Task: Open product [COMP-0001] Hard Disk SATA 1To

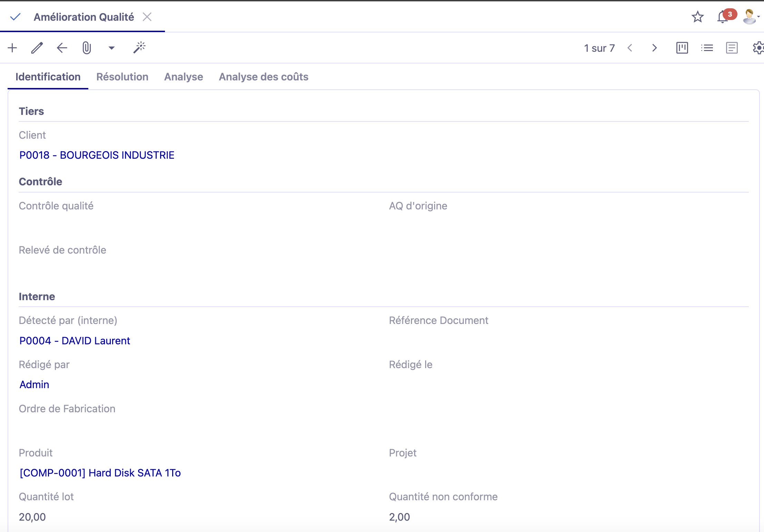Action: [100, 473]
